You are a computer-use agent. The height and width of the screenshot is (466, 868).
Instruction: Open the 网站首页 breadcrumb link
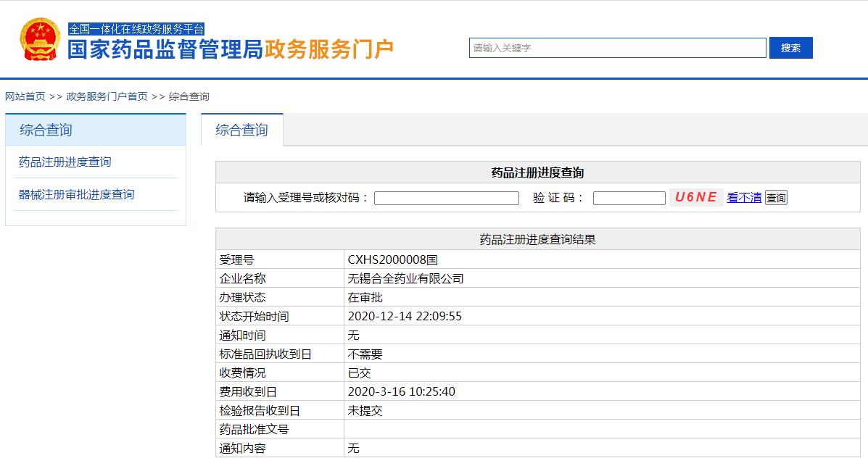25,96
